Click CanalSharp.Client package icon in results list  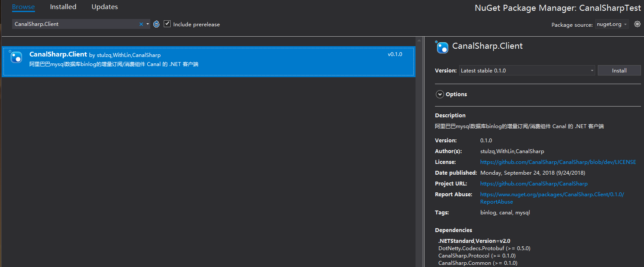pos(16,57)
